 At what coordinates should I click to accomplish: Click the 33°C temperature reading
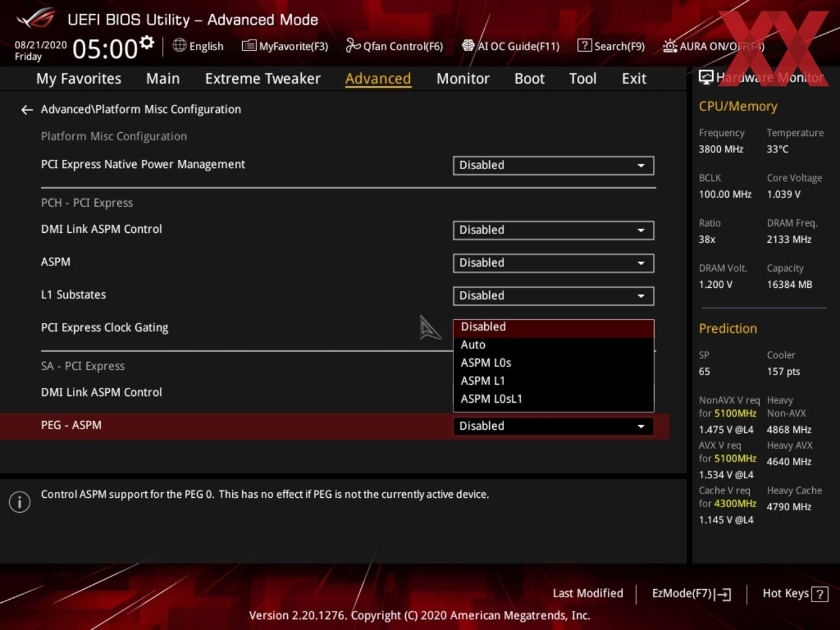point(778,149)
